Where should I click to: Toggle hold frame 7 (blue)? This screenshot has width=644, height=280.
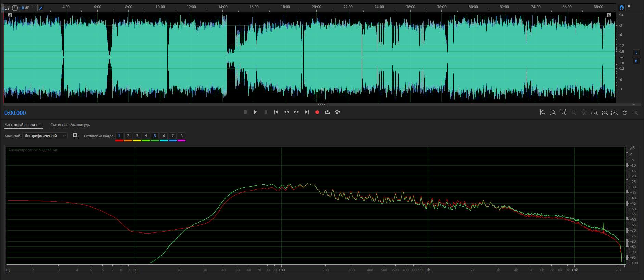pos(172,136)
